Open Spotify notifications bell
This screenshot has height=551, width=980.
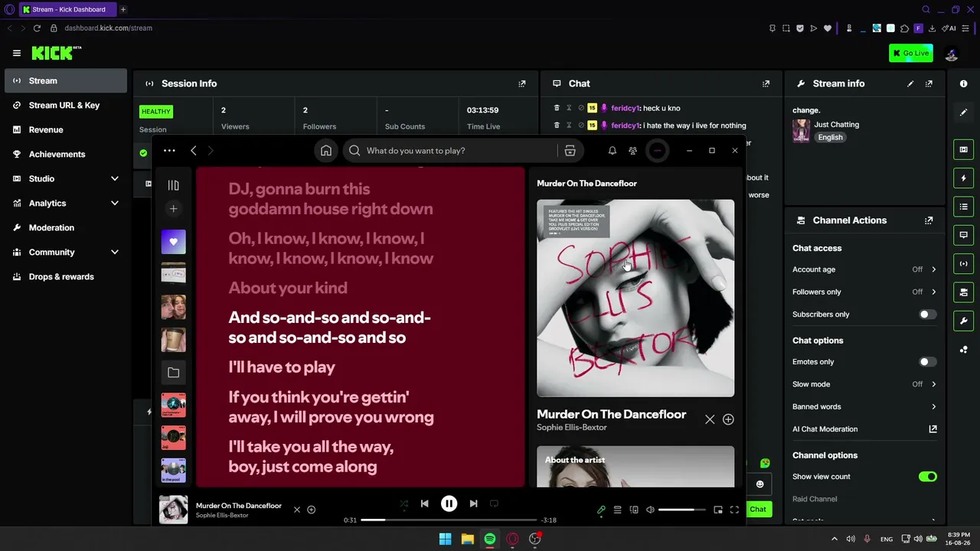point(612,151)
